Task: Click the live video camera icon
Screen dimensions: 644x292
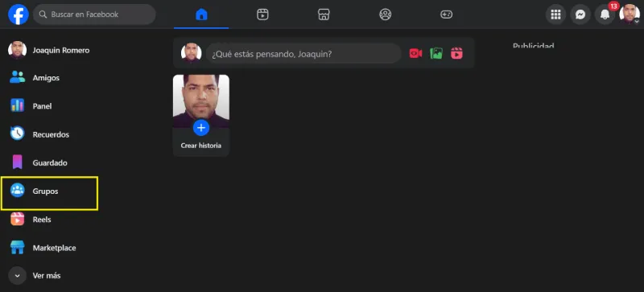Action: coord(415,53)
